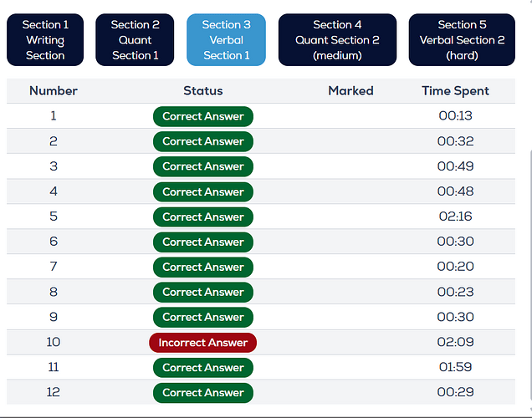Select question number 10 in the list
Screen dimensions: 532x418
point(54,342)
